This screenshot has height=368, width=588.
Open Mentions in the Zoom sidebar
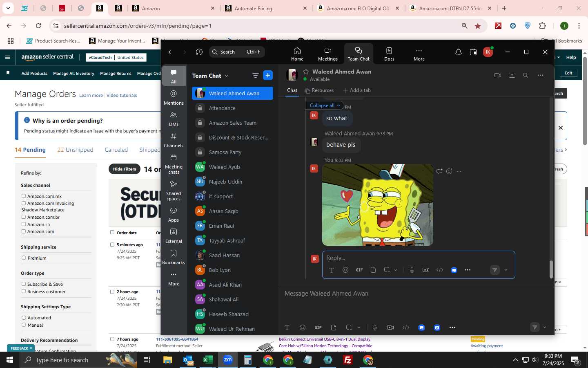pos(174,97)
